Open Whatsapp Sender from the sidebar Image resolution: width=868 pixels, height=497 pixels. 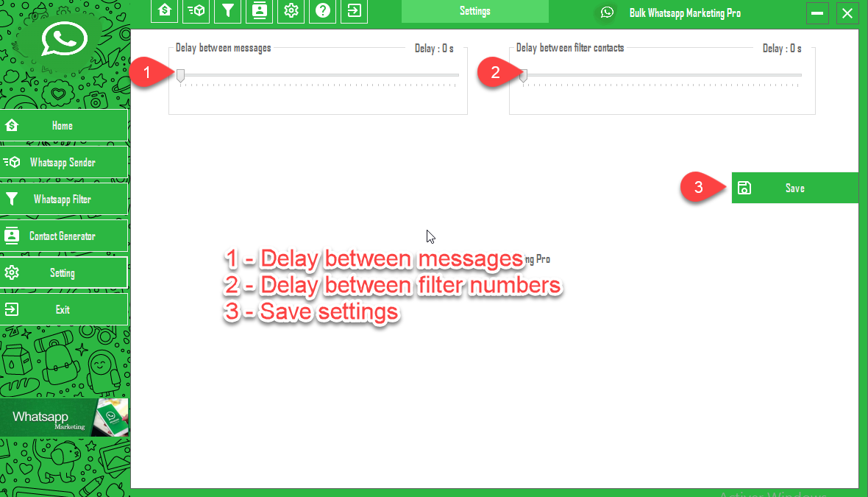63,163
